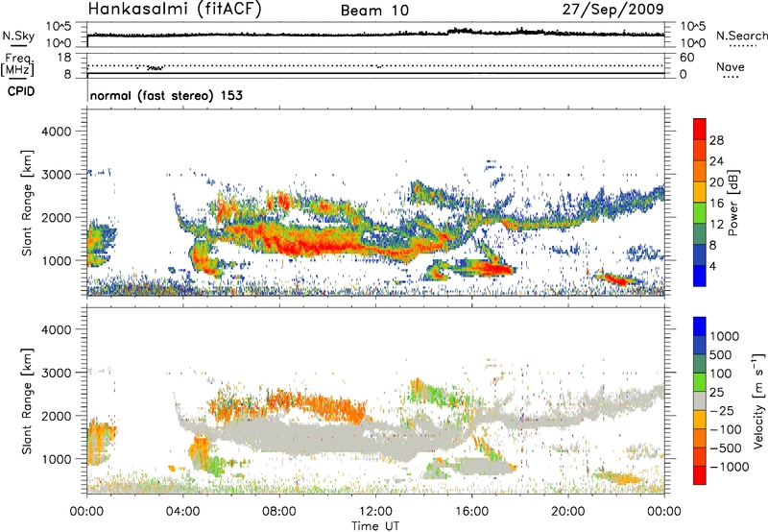Click 'Slant Range [km]' label of velocity panel
Viewport: 768px width, 532px height.
[x=27, y=401]
